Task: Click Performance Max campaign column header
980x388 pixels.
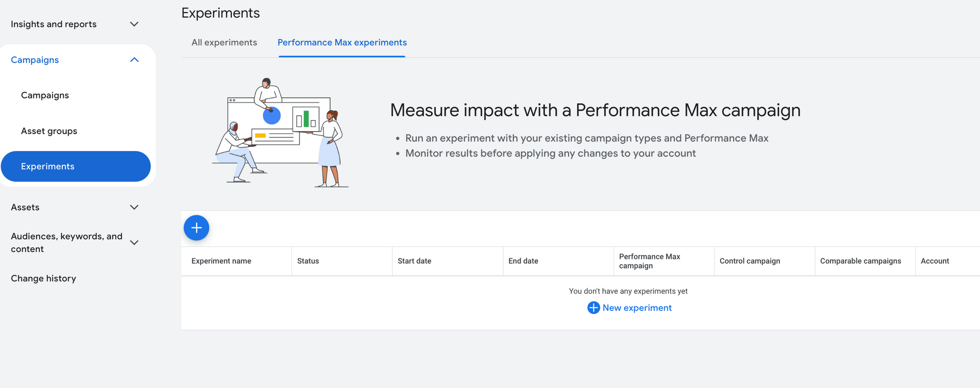Action: point(649,261)
